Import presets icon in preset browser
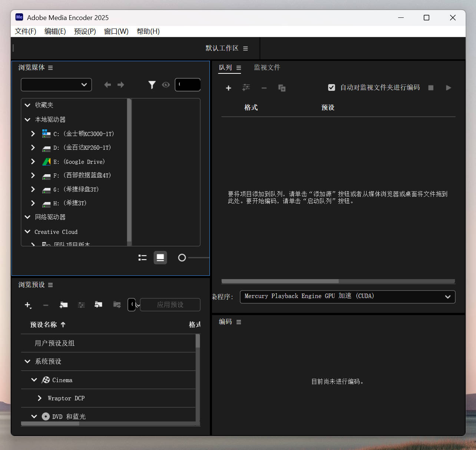Screen dimensions: 476x450 (99, 305)
